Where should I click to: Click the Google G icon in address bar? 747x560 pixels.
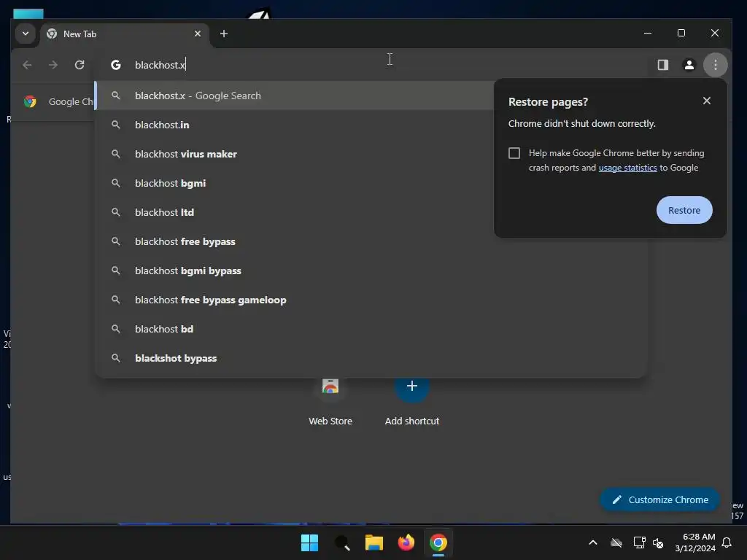116,65
